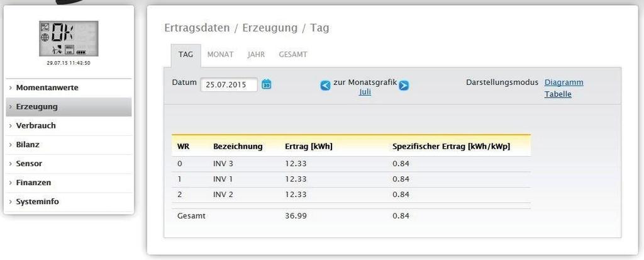644x260 pixels.
Task: Open the GESAMT tab
Action: [292, 55]
